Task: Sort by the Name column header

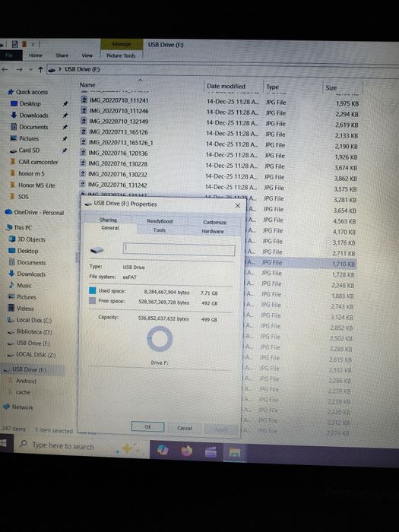Action: click(87, 85)
